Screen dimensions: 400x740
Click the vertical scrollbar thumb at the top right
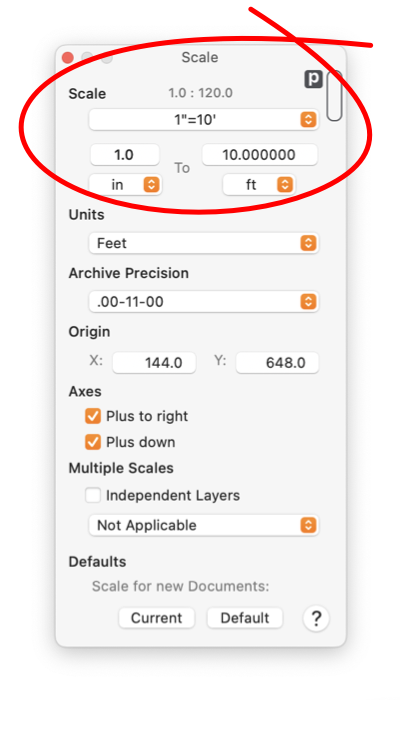point(334,96)
